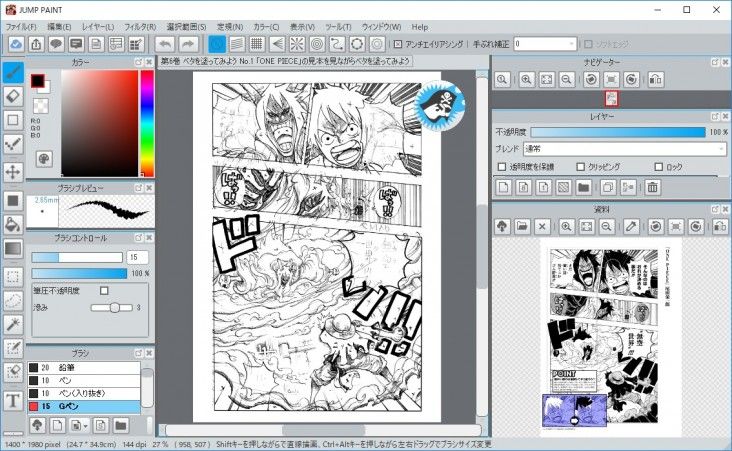This screenshot has height=451, width=732.
Task: Click the rainbow hue bar
Action: click(147, 123)
